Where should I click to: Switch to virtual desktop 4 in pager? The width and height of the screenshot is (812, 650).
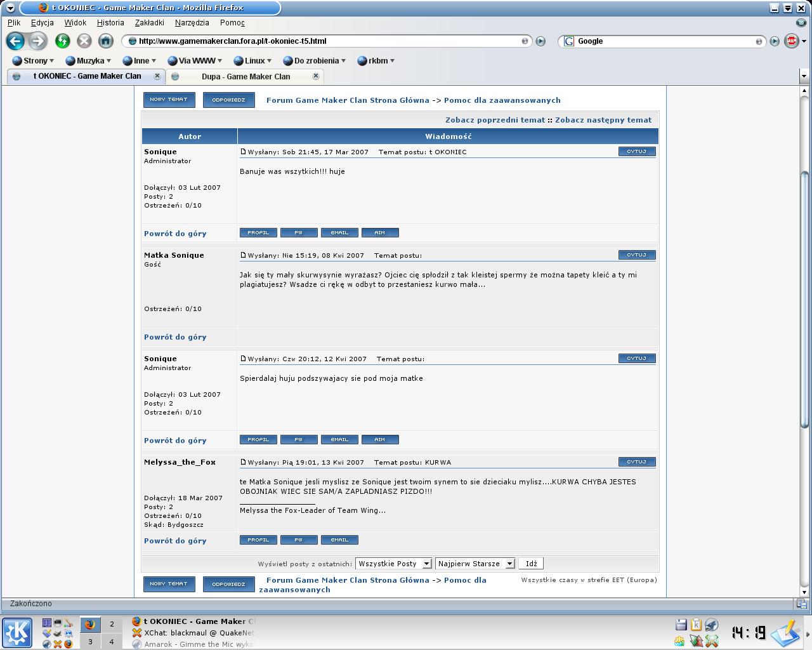[112, 642]
